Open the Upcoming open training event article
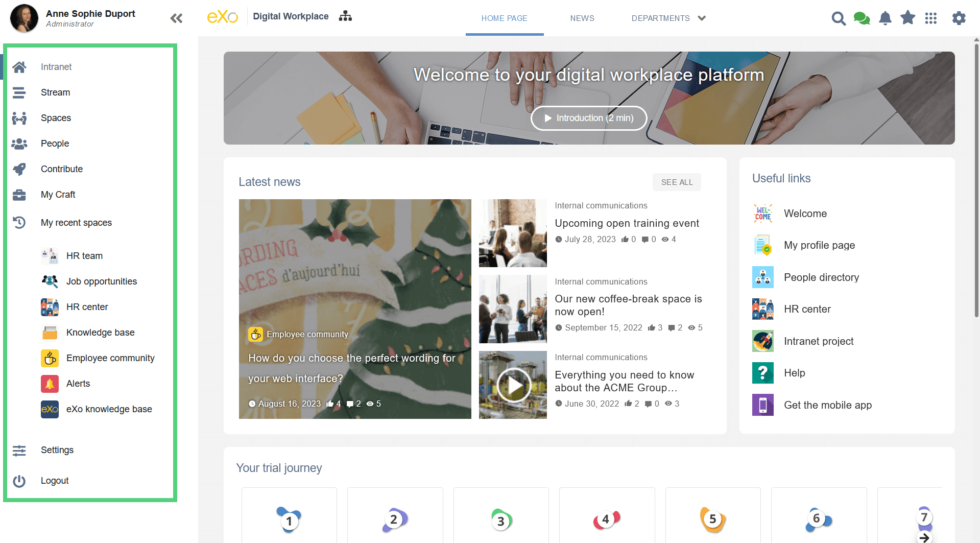980x543 pixels. point(627,223)
